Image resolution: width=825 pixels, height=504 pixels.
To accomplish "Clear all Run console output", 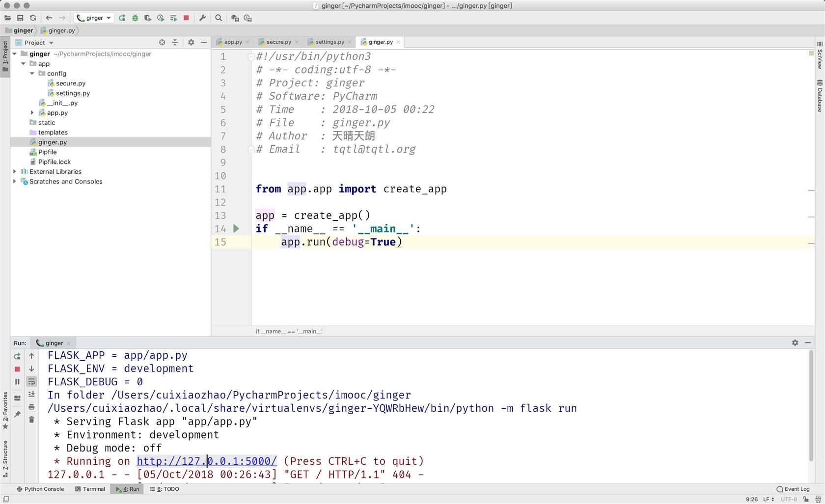I will 31,420.
